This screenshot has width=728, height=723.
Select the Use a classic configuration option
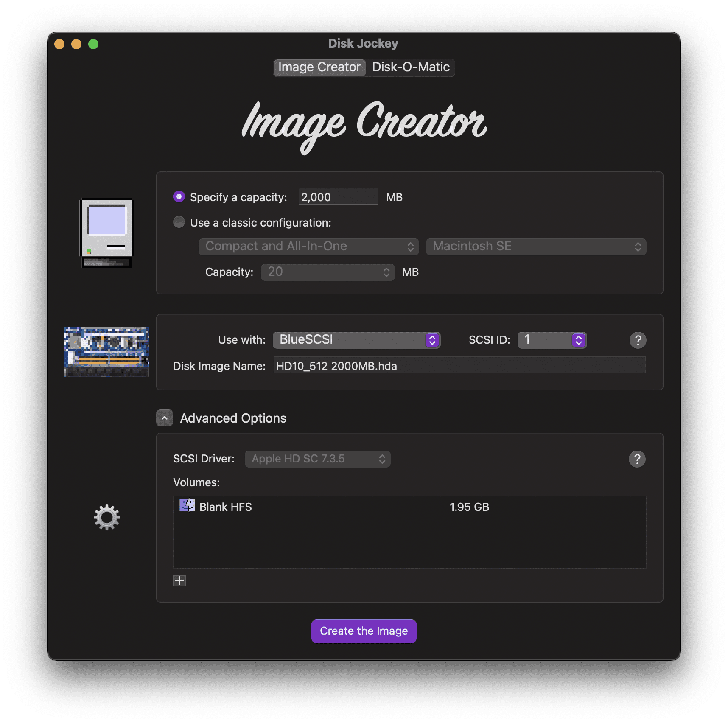179,222
